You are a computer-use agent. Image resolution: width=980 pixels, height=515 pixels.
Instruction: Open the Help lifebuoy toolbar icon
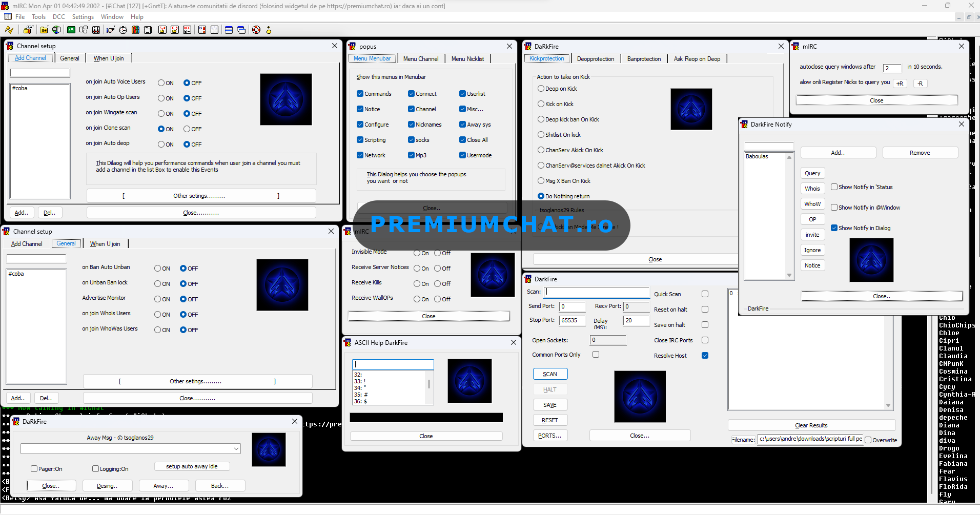click(x=256, y=30)
